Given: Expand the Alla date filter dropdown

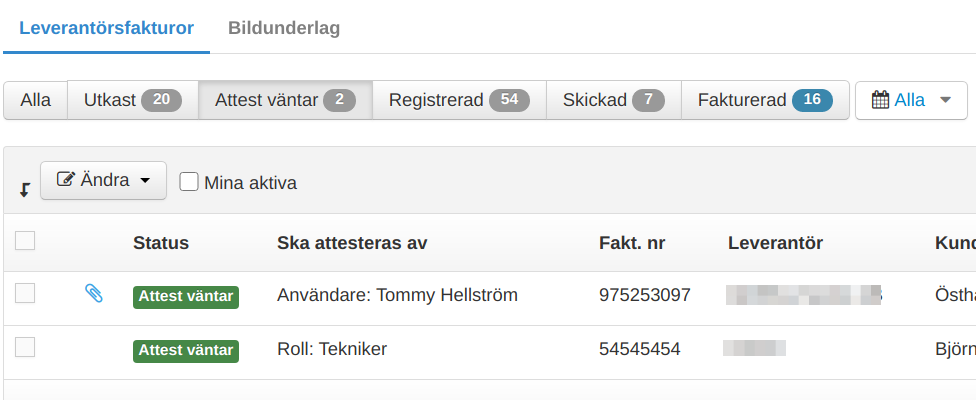Looking at the screenshot, I should point(911,100).
